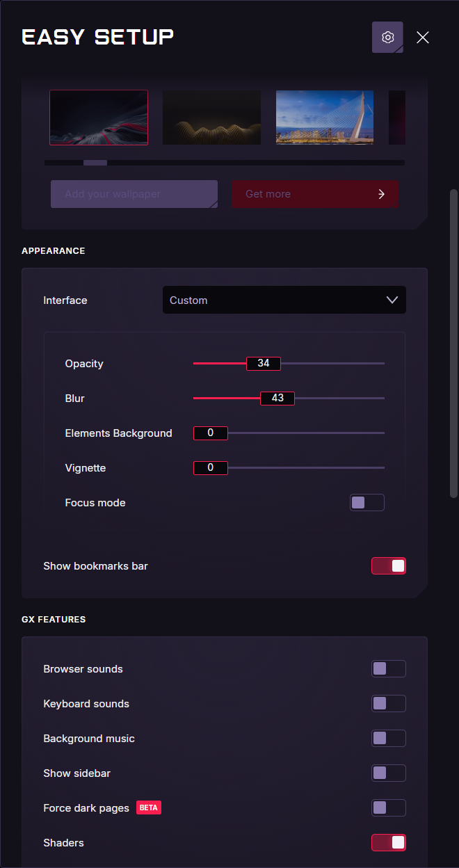Turn off Show bookmarks bar

coord(388,566)
